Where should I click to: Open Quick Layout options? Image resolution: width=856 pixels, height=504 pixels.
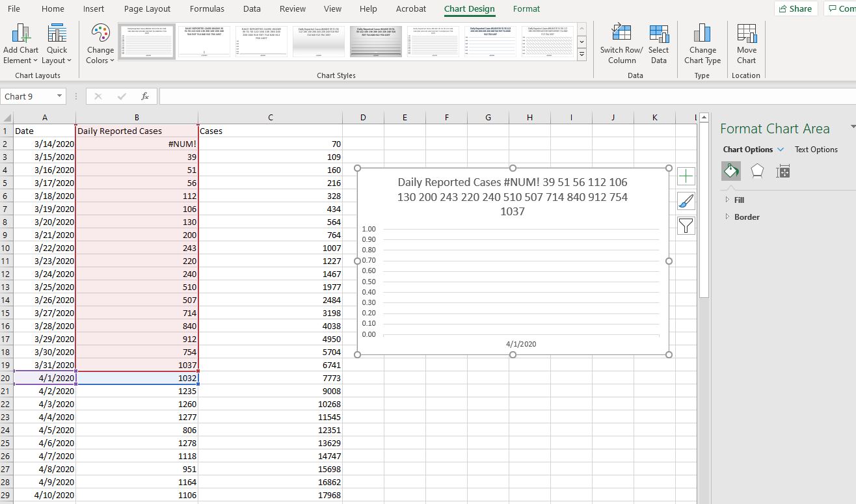pos(57,44)
